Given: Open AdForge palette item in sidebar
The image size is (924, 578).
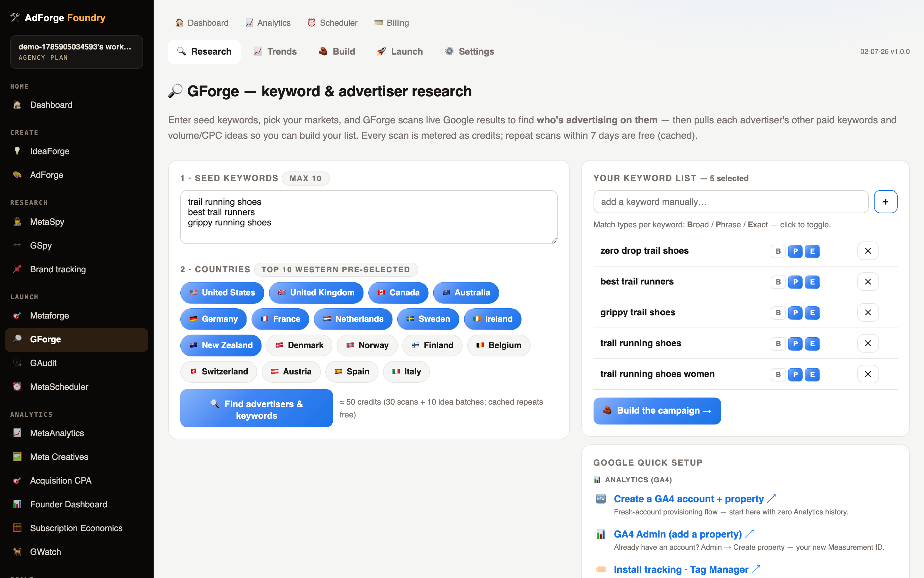Looking at the screenshot, I should pyautogui.click(x=76, y=175).
